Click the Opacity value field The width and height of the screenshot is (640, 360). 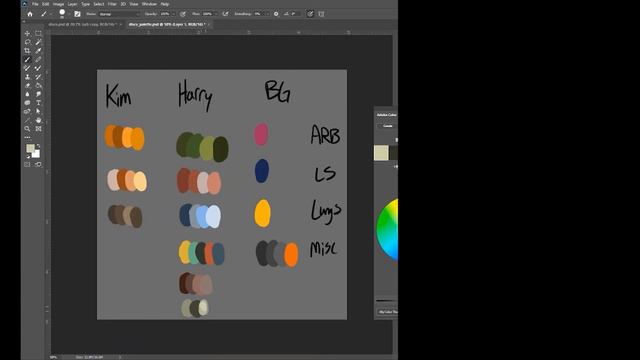coord(165,14)
